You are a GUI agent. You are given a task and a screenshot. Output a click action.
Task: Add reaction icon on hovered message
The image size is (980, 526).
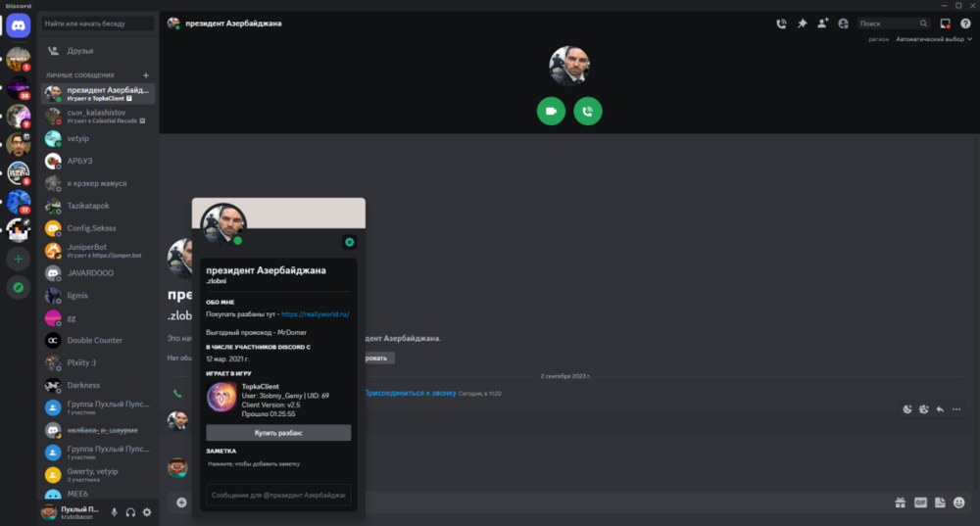click(x=906, y=409)
